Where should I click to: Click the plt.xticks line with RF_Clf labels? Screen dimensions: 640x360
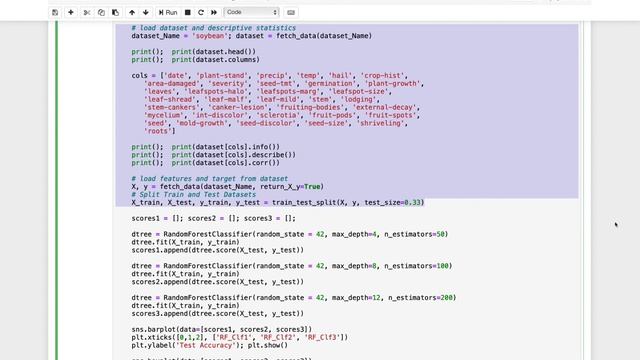pos(240,337)
